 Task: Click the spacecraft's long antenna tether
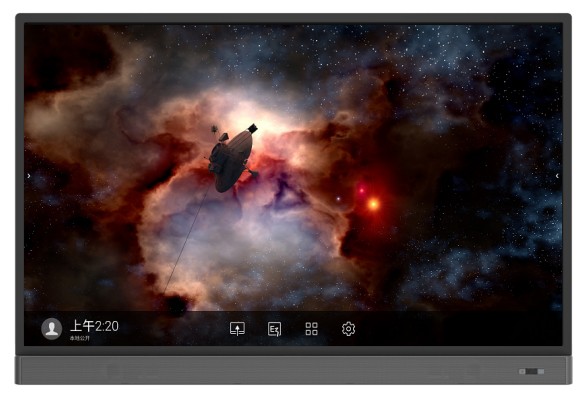[x=188, y=240]
